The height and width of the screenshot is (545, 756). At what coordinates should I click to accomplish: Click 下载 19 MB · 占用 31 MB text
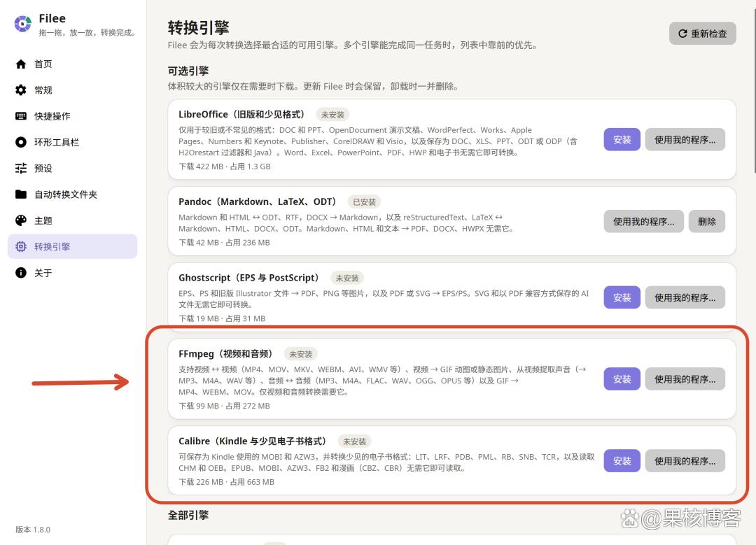tap(222, 318)
